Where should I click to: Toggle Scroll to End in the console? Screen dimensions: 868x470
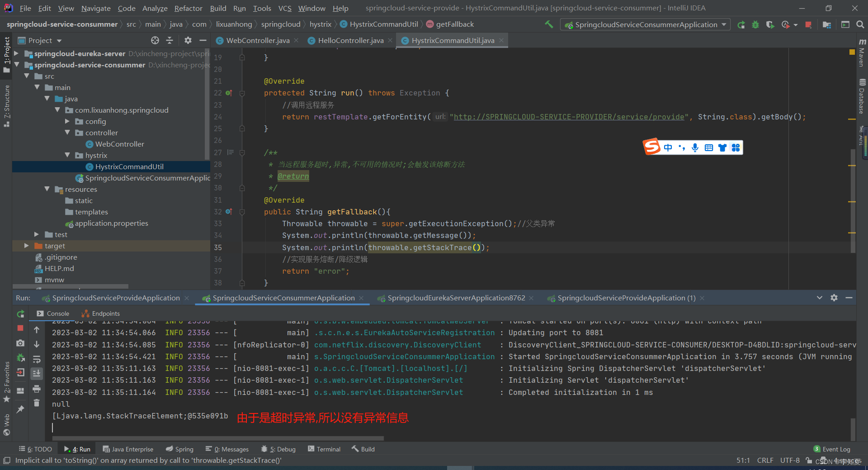point(37,373)
